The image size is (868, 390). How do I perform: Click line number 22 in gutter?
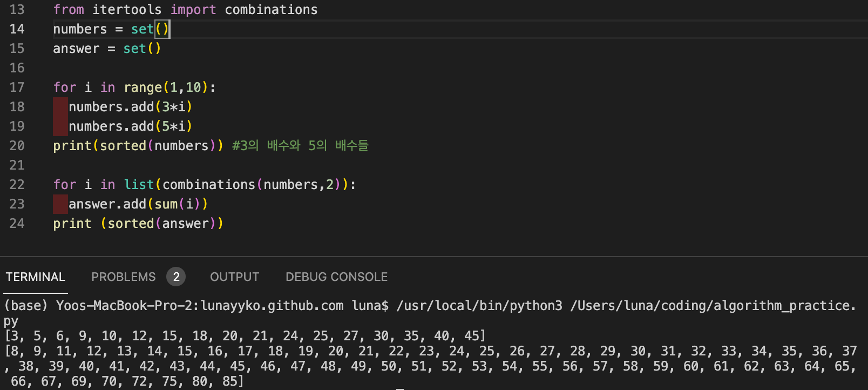click(x=17, y=185)
